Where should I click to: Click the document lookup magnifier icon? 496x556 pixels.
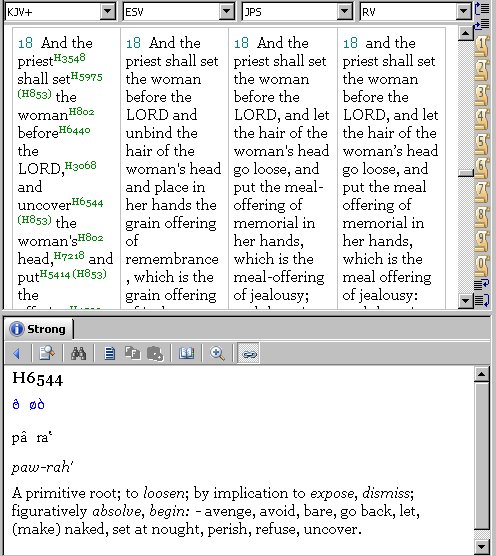tap(47, 354)
